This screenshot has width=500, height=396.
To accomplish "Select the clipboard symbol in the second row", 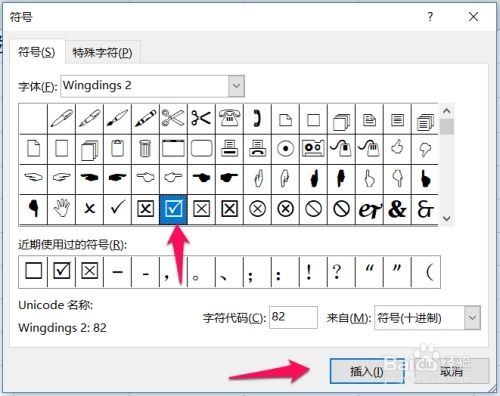I will (x=117, y=149).
